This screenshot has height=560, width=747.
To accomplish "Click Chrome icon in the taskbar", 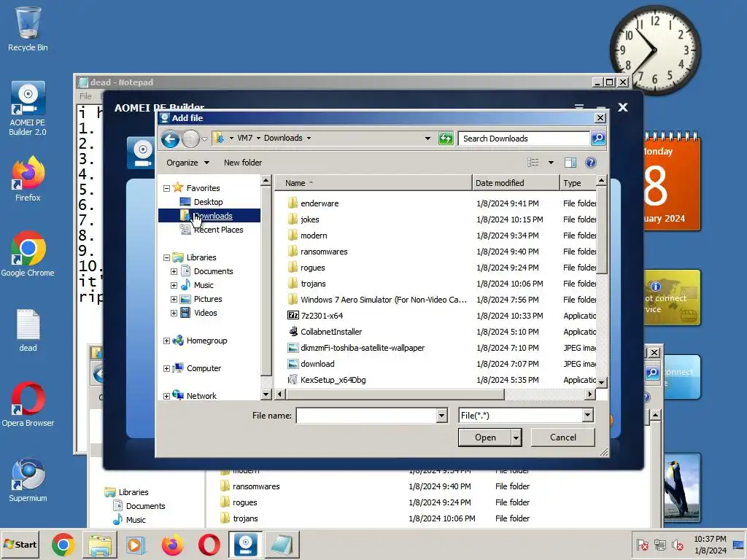I will point(63,545).
